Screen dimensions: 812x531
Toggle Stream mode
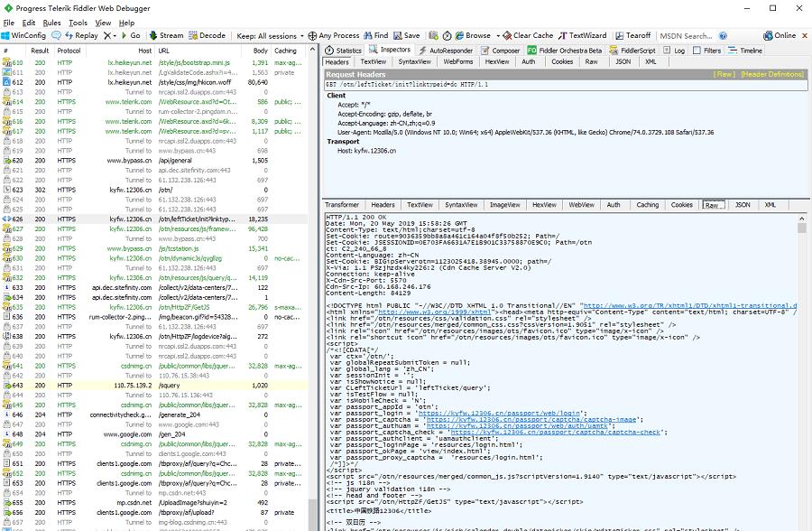click(x=166, y=36)
